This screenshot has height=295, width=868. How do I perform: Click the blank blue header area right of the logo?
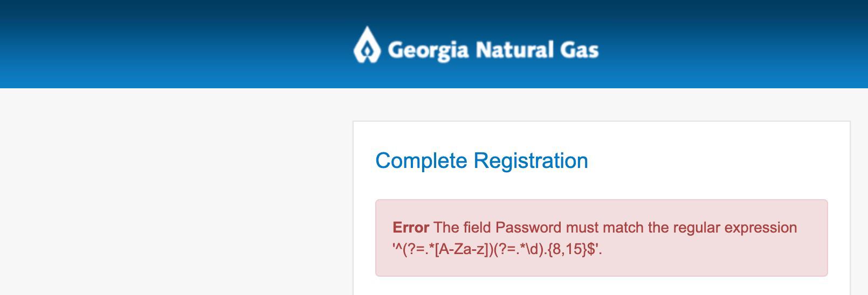733,44
